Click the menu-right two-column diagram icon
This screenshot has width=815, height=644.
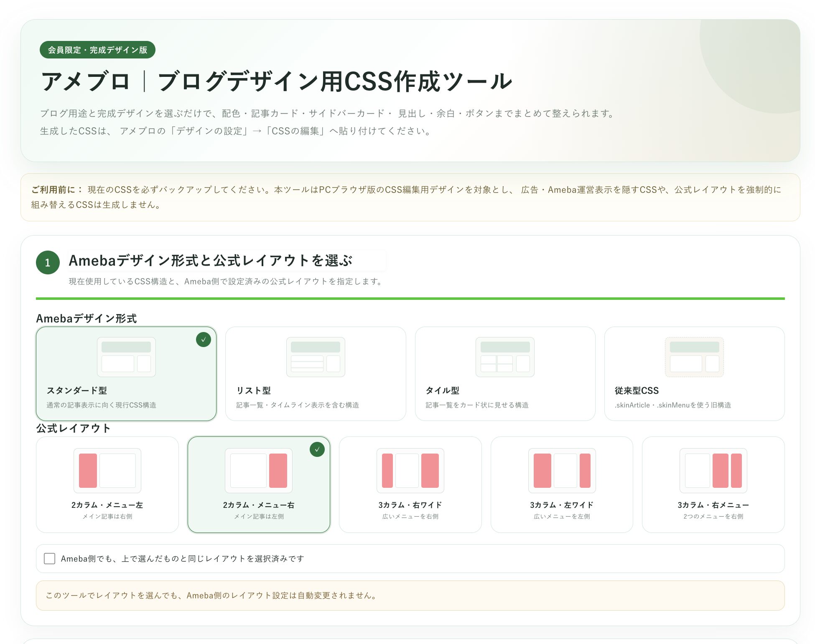point(259,471)
